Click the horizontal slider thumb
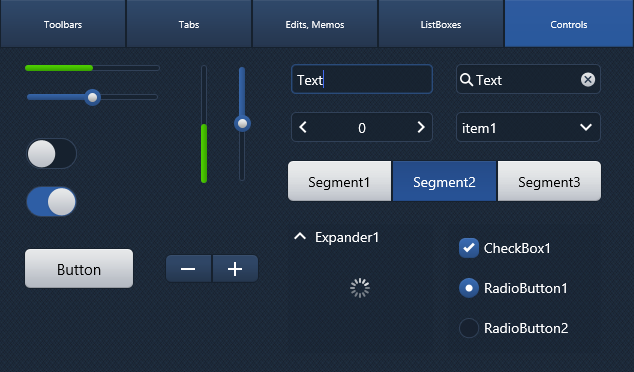Screen dimensions: 634x372 [93, 97]
